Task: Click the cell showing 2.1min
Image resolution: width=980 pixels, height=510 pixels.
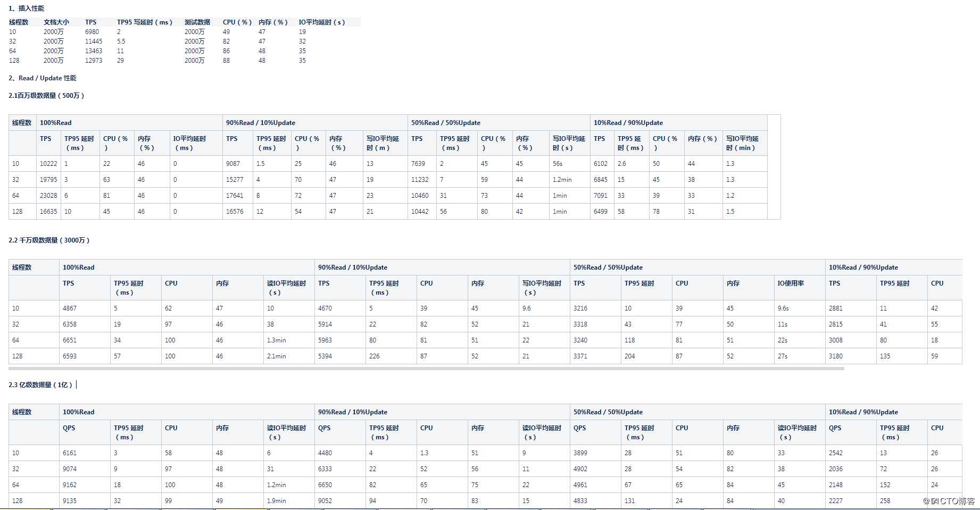Action: click(277, 356)
